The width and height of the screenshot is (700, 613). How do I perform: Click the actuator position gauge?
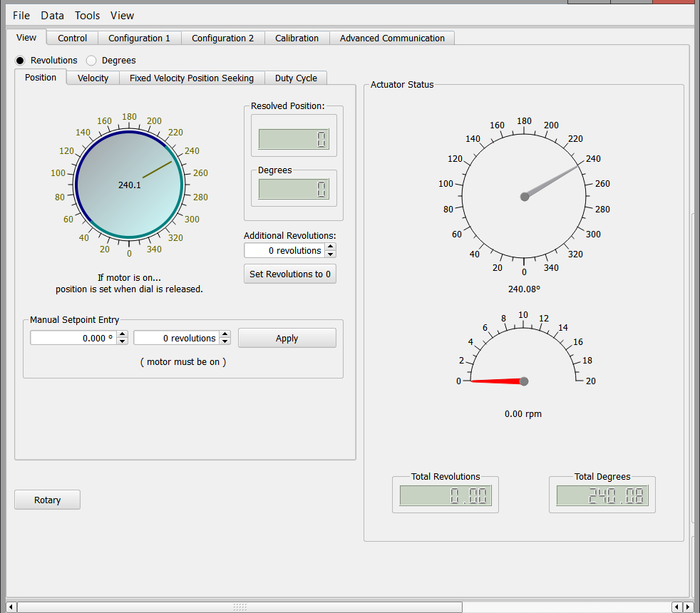524,196
